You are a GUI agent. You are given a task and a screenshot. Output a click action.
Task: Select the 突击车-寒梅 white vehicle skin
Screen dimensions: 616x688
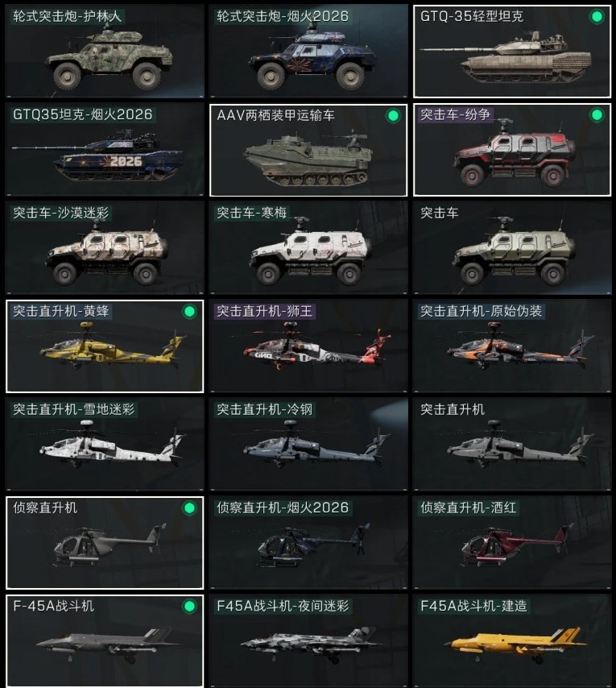coord(308,247)
